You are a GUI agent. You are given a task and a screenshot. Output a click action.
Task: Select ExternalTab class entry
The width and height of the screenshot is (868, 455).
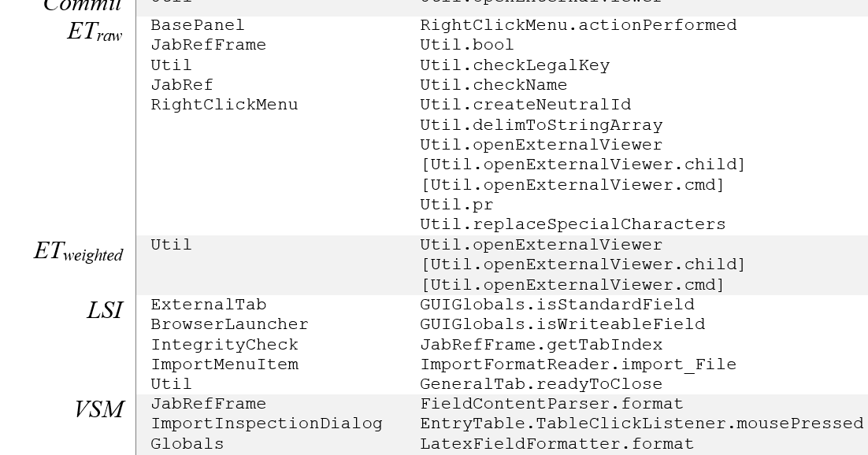click(209, 305)
